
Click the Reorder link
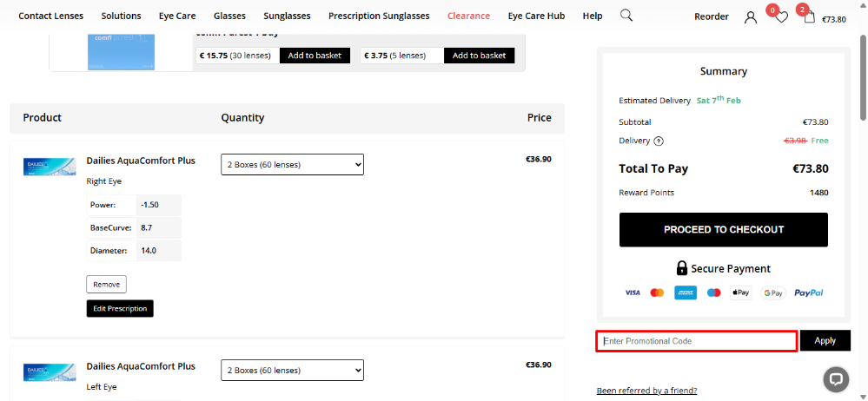[712, 17]
